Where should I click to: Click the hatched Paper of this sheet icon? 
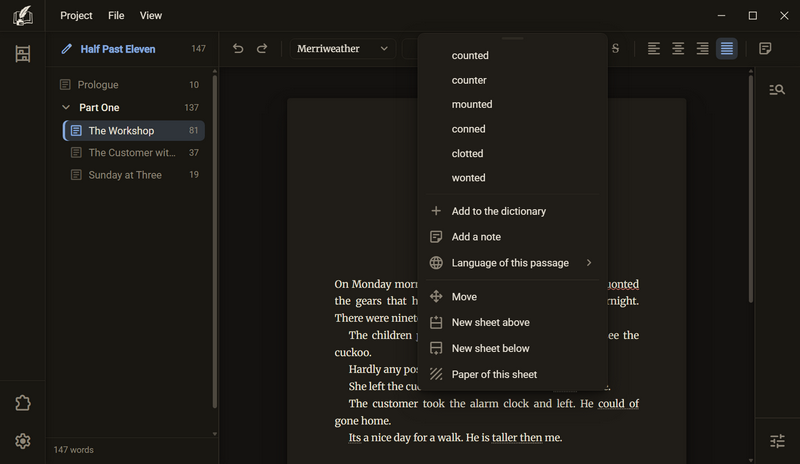[x=436, y=374]
